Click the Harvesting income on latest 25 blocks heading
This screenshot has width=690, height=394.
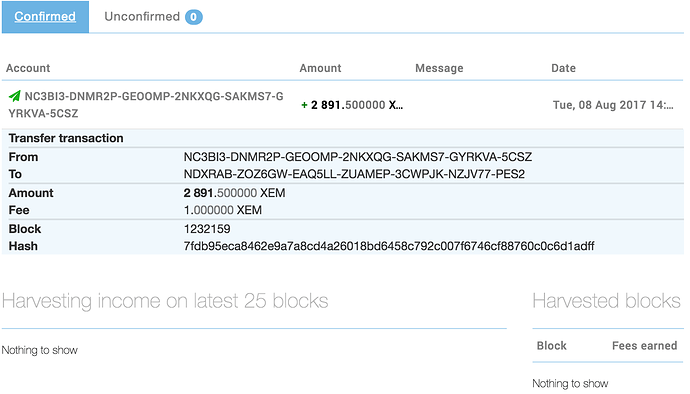coord(165,302)
